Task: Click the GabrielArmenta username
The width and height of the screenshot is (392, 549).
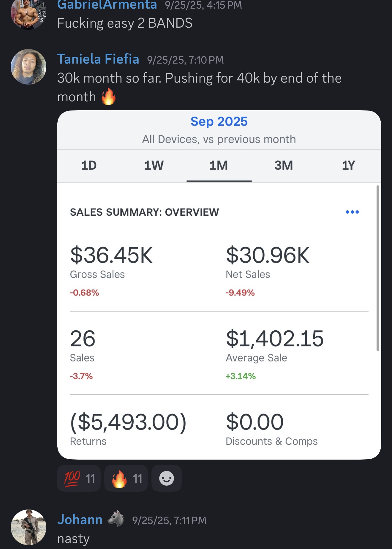Action: 107,5
